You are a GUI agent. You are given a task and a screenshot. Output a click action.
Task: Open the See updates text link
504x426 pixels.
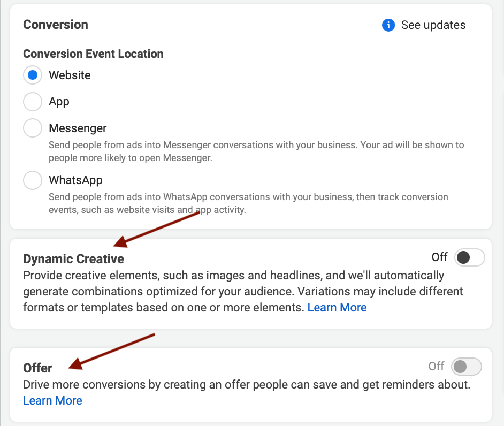click(x=433, y=25)
